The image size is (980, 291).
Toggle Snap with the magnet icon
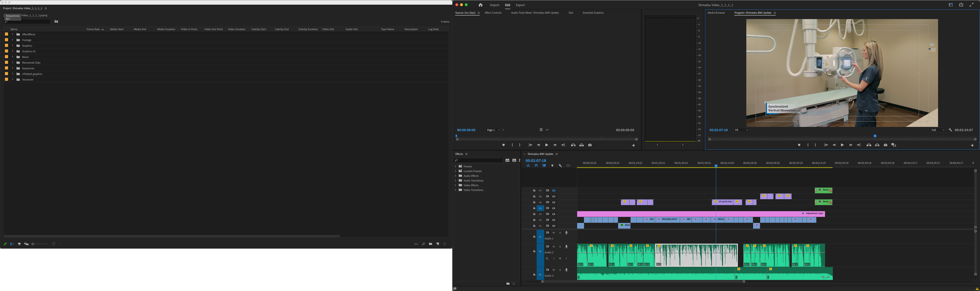pyautogui.click(x=536, y=166)
